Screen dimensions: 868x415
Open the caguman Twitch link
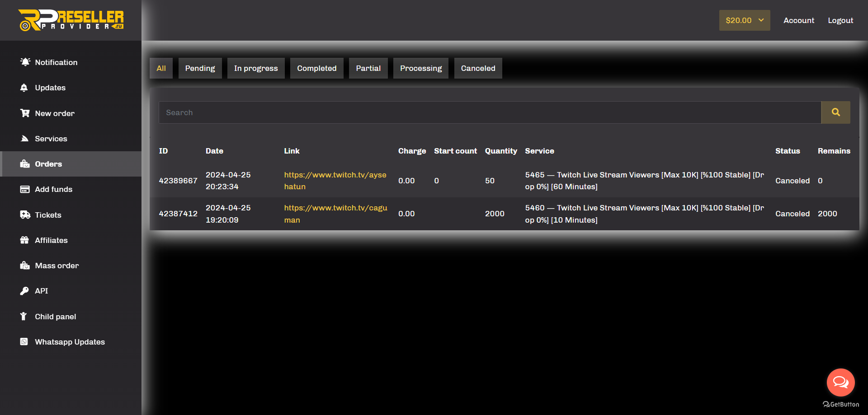pyautogui.click(x=336, y=214)
